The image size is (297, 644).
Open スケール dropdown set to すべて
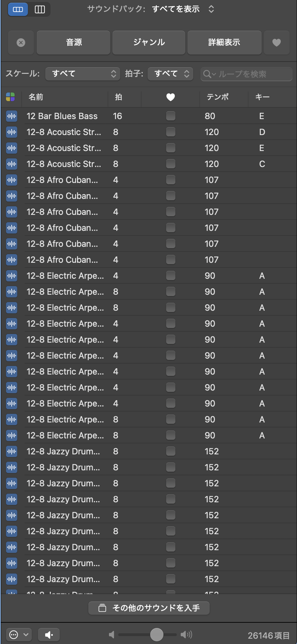click(x=82, y=74)
